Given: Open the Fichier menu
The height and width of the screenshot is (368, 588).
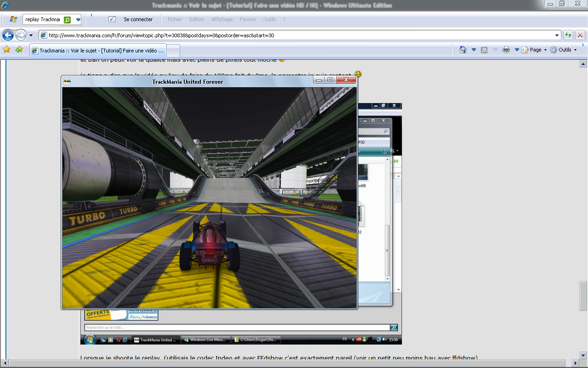Looking at the screenshot, I should pyautogui.click(x=175, y=19).
